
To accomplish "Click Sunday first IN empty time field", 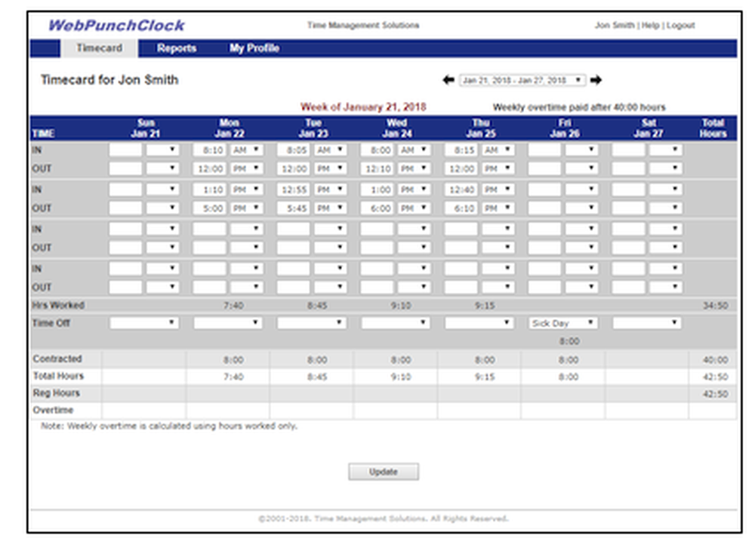I will point(125,150).
